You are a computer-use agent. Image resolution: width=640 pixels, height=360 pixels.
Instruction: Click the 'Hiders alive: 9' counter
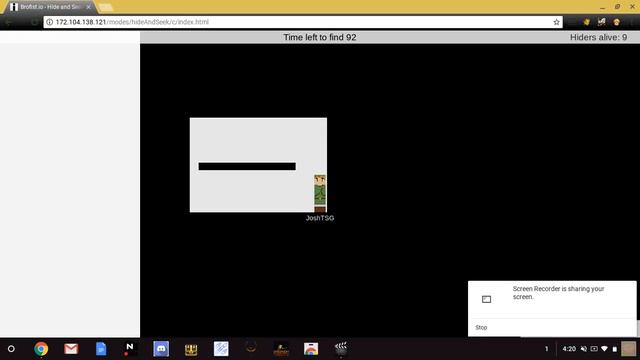click(x=598, y=38)
